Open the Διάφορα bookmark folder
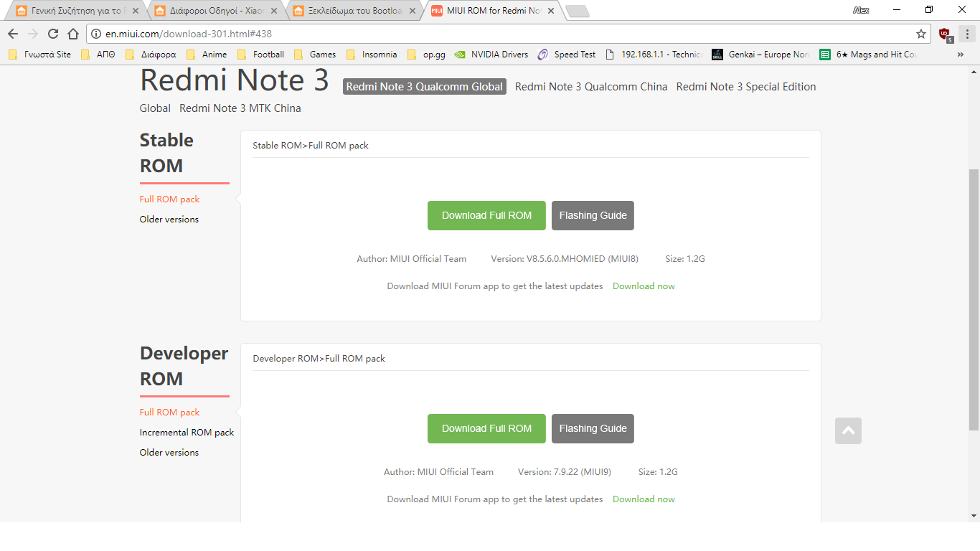Image resolution: width=980 pixels, height=551 pixels. click(x=151, y=55)
